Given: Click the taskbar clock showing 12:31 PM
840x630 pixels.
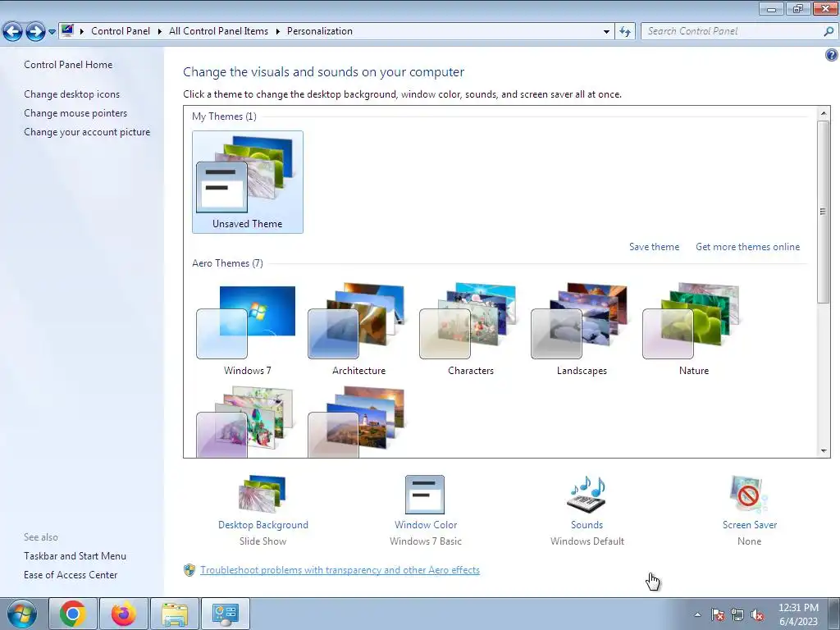Looking at the screenshot, I should click(x=798, y=614).
